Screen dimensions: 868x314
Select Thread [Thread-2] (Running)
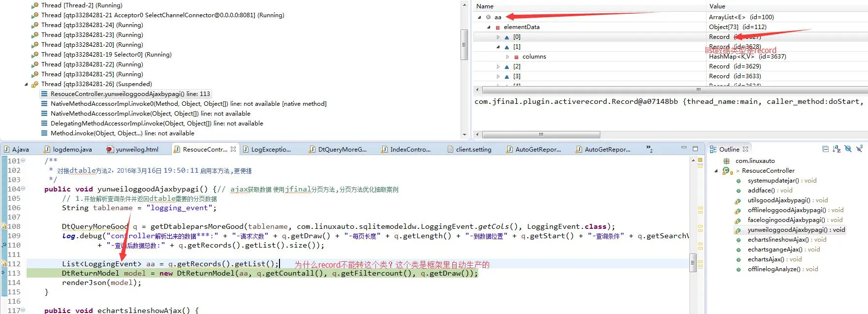(77, 5)
